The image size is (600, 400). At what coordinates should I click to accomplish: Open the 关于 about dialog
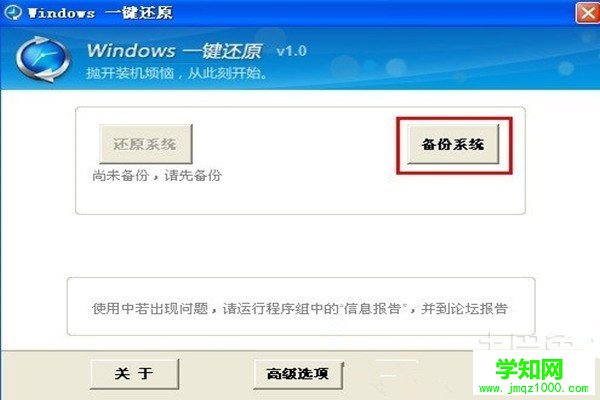click(134, 374)
